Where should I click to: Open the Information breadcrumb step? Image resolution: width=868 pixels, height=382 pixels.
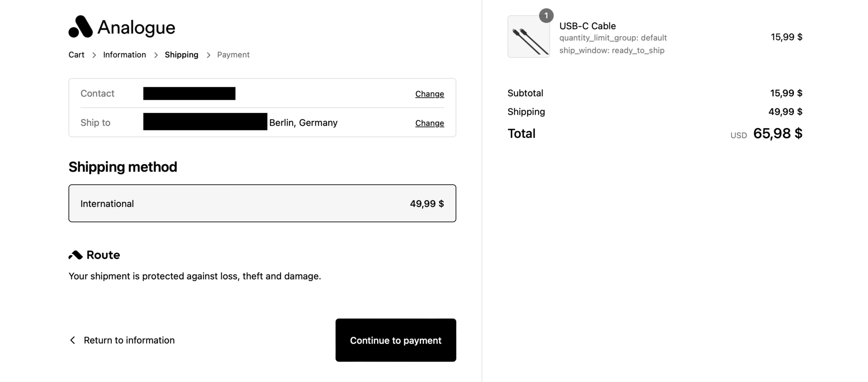click(124, 55)
